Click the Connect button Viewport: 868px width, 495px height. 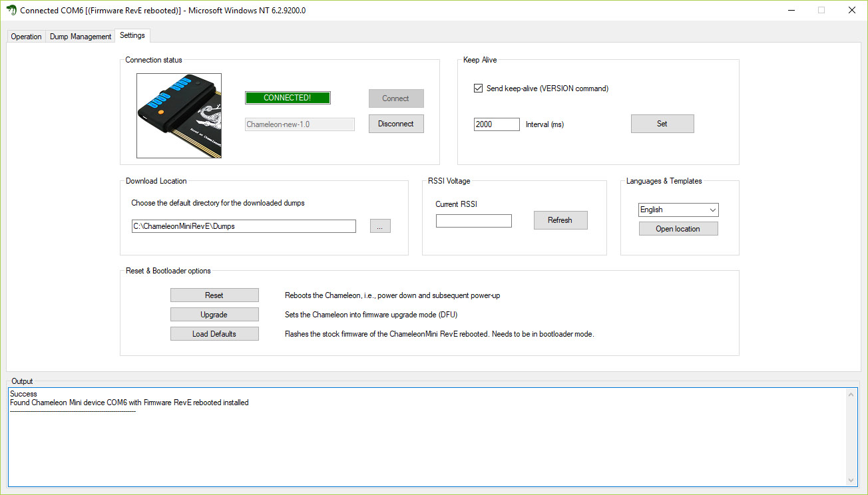click(x=396, y=98)
